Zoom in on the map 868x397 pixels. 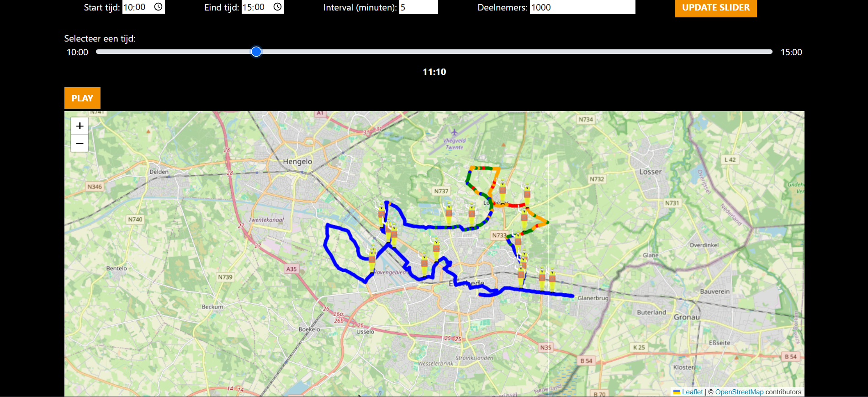click(79, 126)
